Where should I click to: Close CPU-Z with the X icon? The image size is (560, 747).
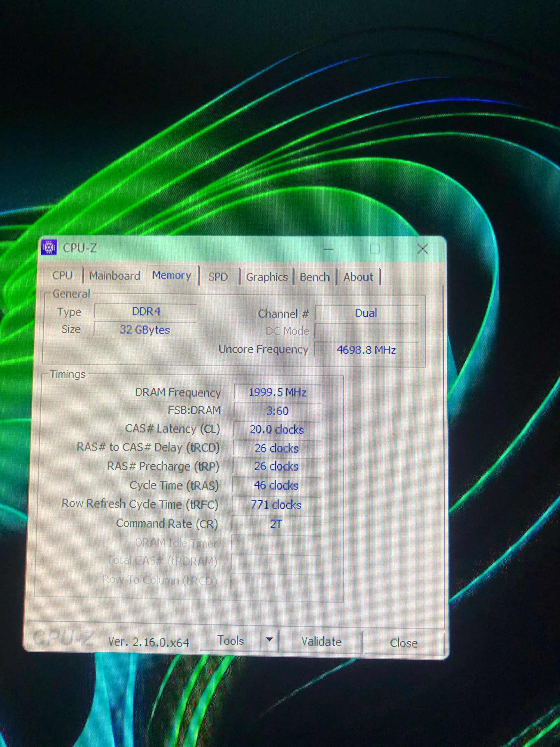click(x=422, y=249)
